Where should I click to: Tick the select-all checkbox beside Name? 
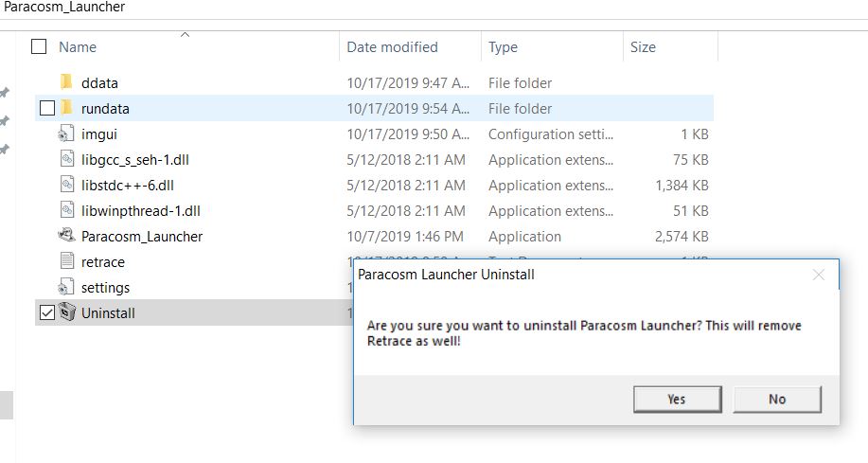[x=39, y=46]
